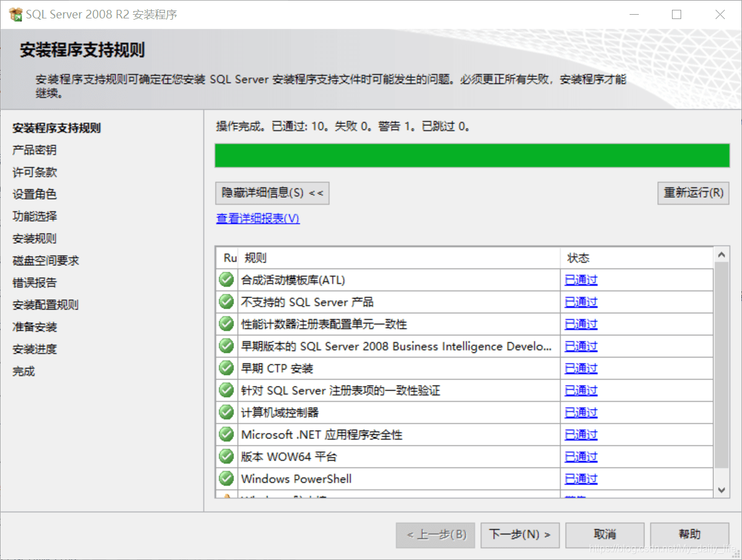Click the 规则 column header
Viewport: 742px width, 560px height.
(x=399, y=258)
